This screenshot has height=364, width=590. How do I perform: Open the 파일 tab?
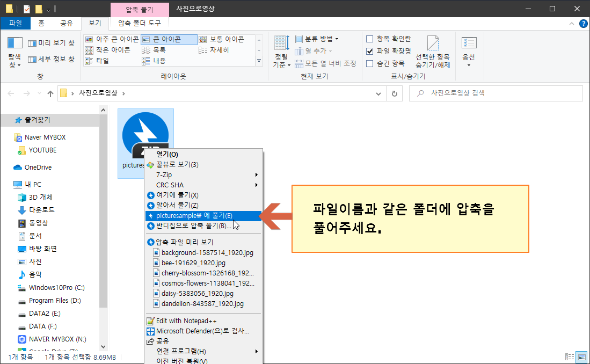(16, 23)
